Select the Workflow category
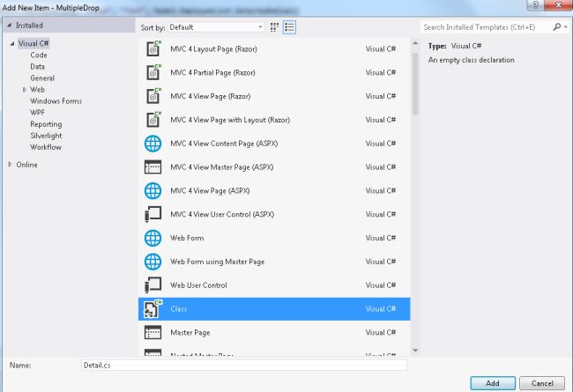 pyautogui.click(x=46, y=147)
